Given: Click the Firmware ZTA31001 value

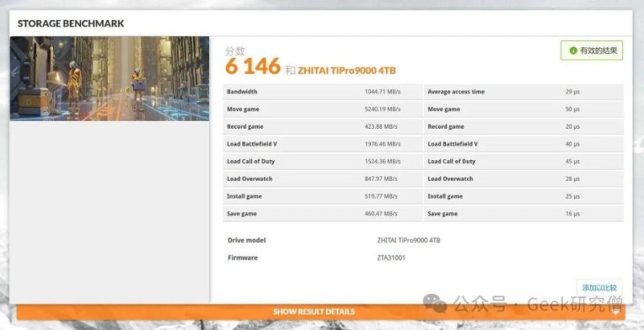Looking at the screenshot, I should tap(391, 258).
